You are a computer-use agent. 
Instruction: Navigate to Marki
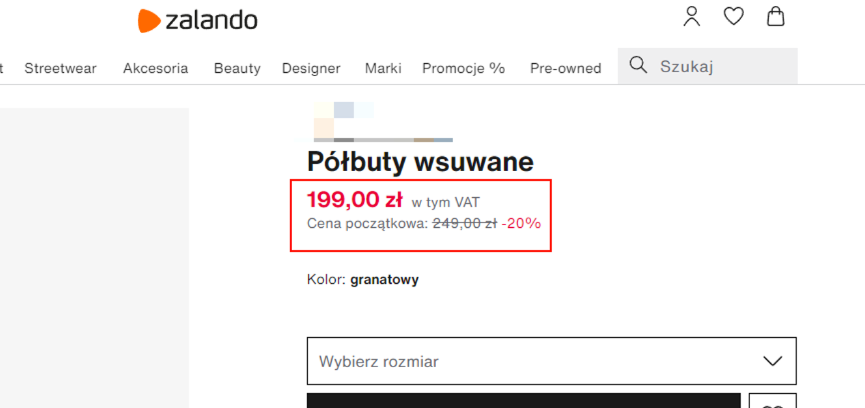[383, 68]
